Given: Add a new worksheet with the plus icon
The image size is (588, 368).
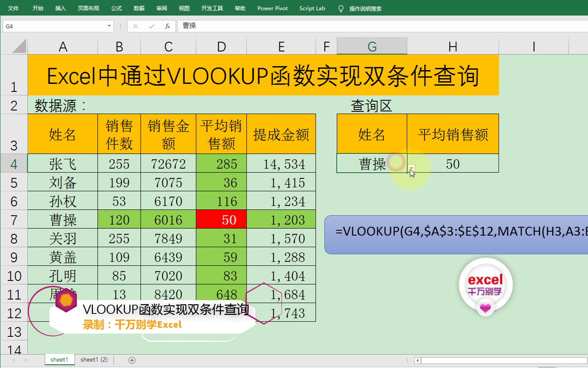Looking at the screenshot, I should click(x=132, y=360).
